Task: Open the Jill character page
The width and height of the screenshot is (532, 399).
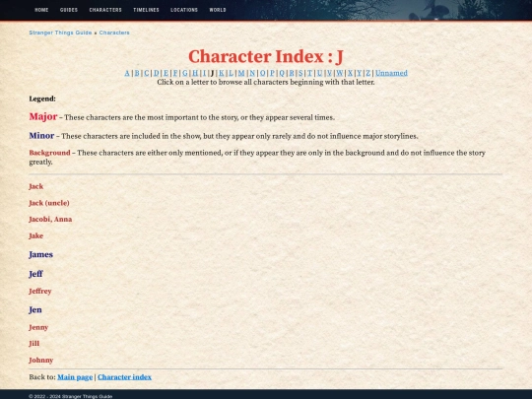Action: pos(33,344)
